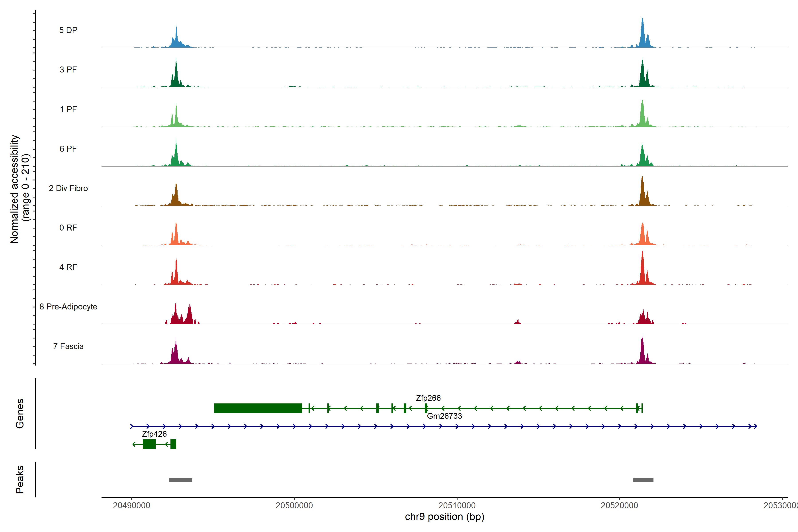Image resolution: width=798 pixels, height=532 pixels.
Task: Click the 7 Fascia track label
Action: 68,346
